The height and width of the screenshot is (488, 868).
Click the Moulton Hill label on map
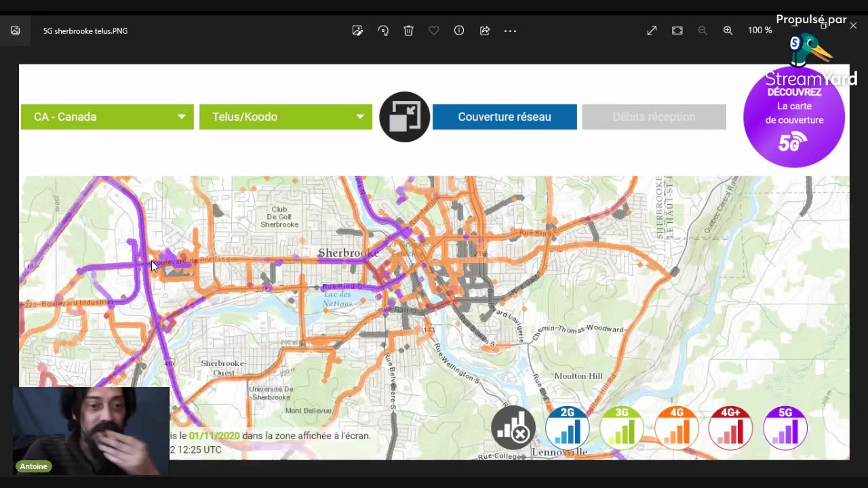point(578,376)
